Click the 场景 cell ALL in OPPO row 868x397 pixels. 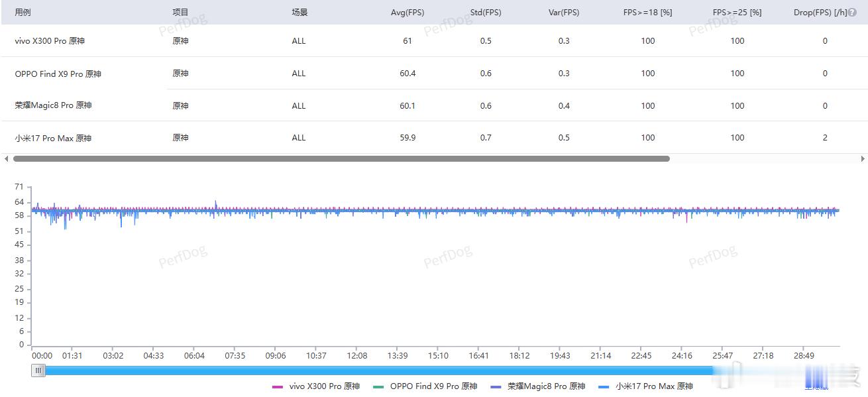[299, 74]
